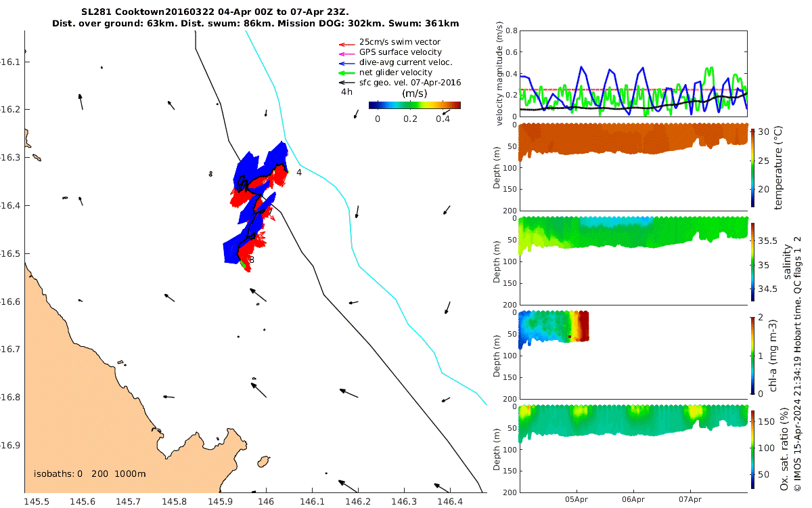Click the longitude tick label '145.6'
Screen dimensions: 812x508
[x=82, y=501]
